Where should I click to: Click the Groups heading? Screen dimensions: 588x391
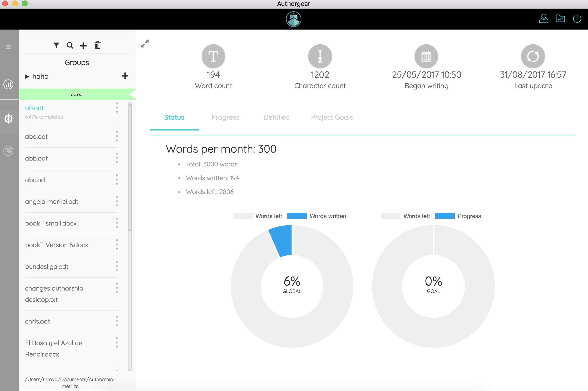(77, 62)
